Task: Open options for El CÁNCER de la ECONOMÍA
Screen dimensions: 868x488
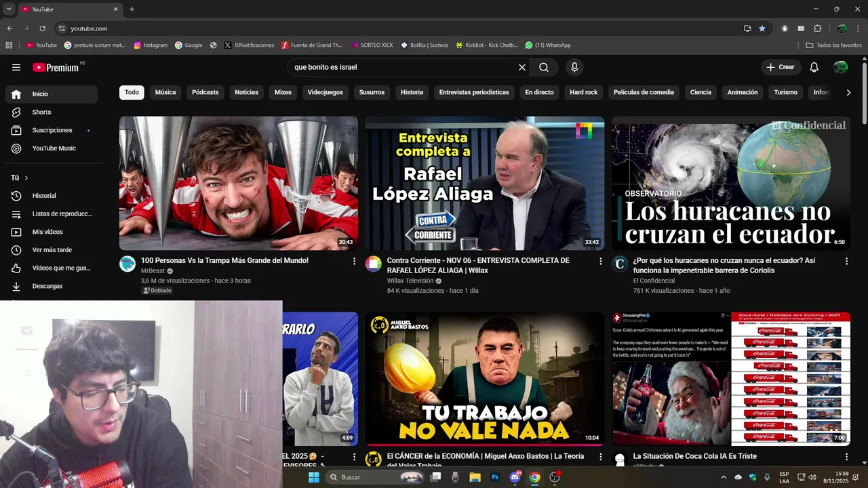Action: click(x=600, y=457)
